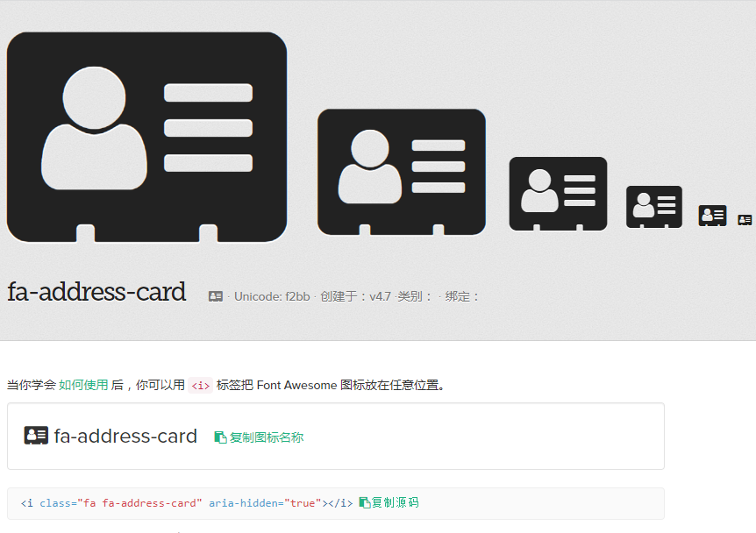Click the largest address card icon
This screenshot has width=756, height=533.
(146, 137)
